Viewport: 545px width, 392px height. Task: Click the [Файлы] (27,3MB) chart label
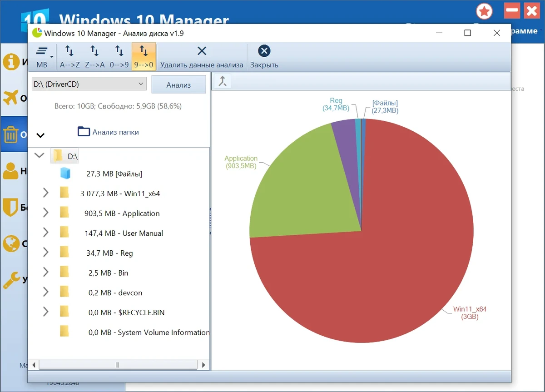click(385, 107)
